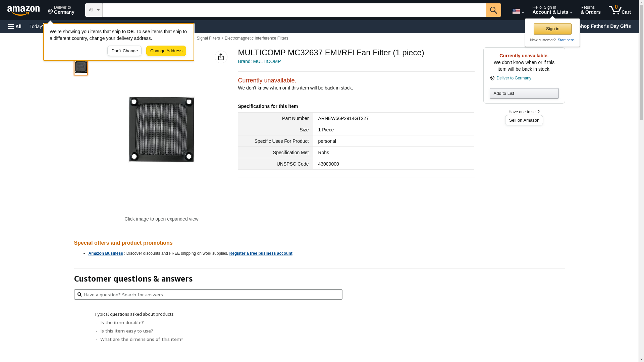Open Returns & Orders
Viewport: 644px width, 362px height.
click(x=590, y=10)
